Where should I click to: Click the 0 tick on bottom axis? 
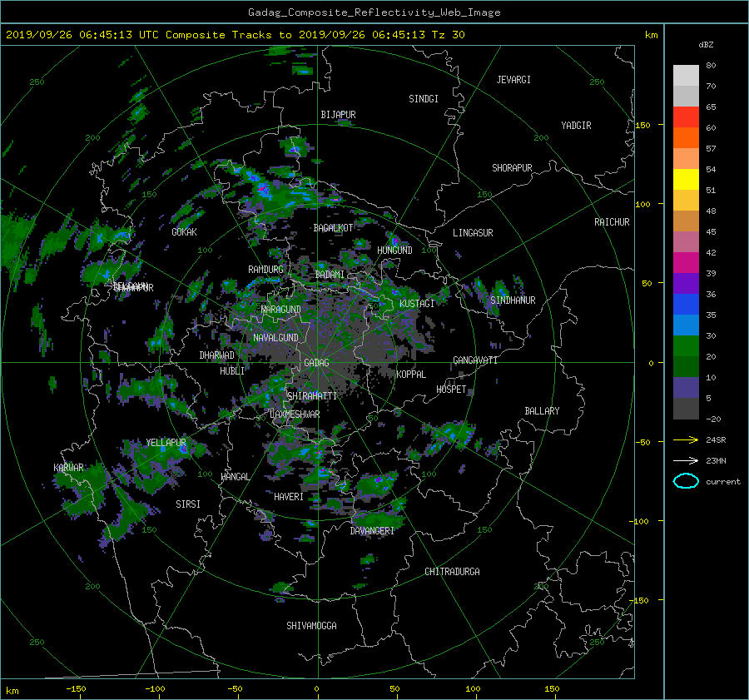(316, 689)
